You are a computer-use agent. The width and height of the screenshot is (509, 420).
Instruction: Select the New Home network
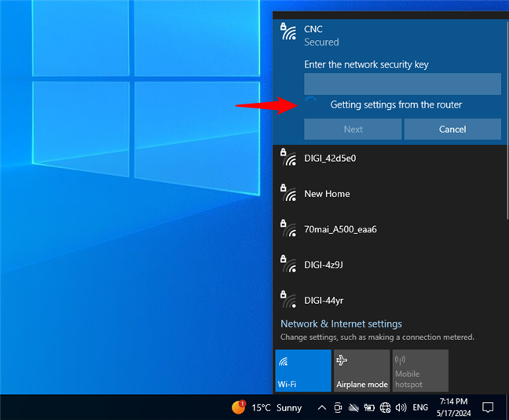(x=390, y=194)
